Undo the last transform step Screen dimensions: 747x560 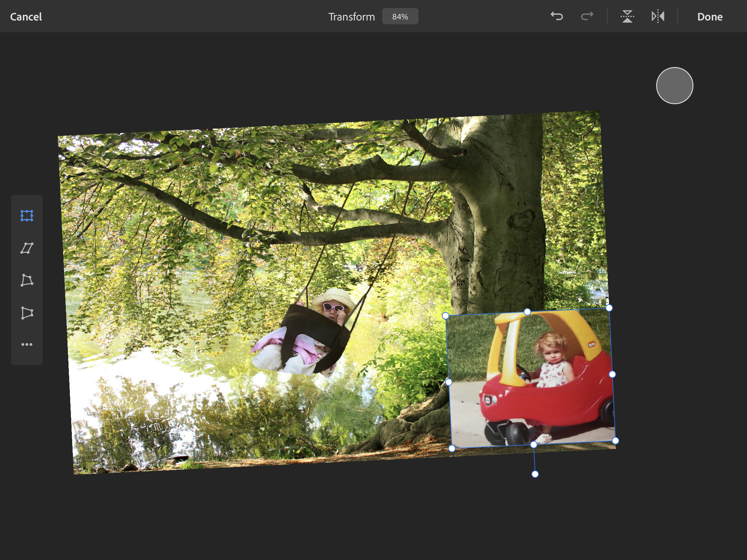(557, 16)
